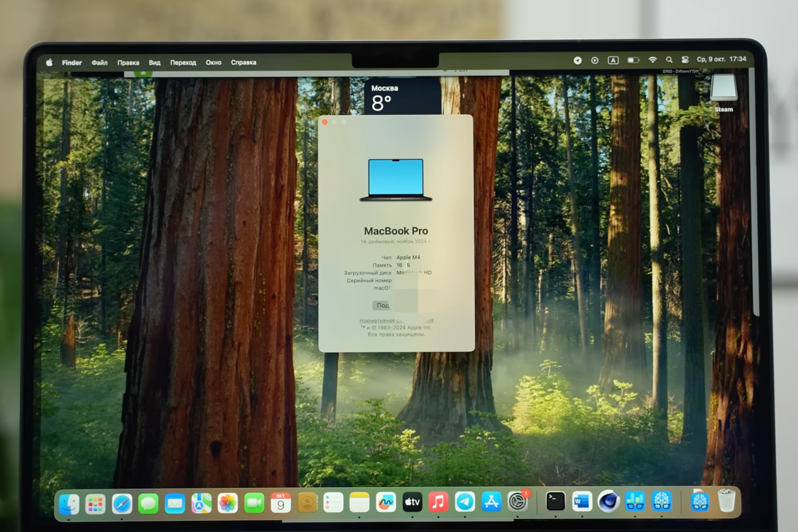Viewport: 798px width, 532px height.
Task: Open the Wi-Fi menu
Action: [x=653, y=60]
